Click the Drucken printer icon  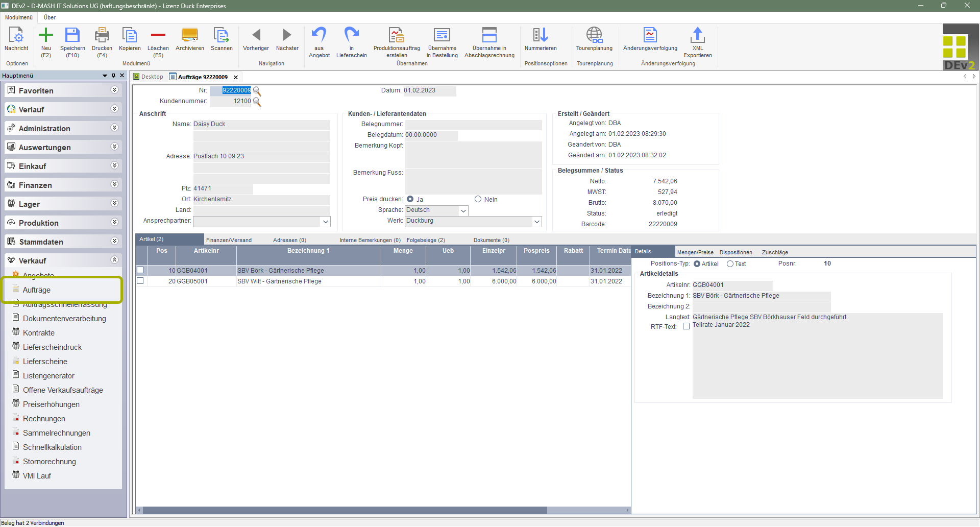[x=102, y=36]
